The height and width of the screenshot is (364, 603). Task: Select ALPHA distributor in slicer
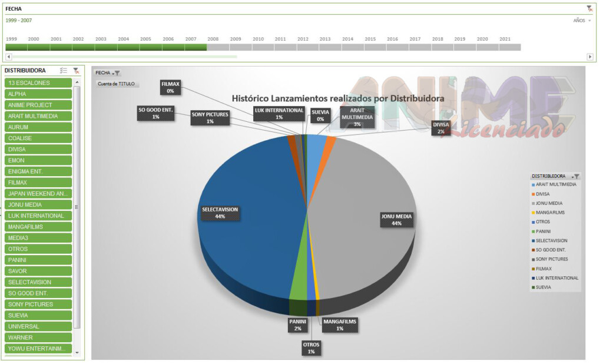click(x=38, y=94)
